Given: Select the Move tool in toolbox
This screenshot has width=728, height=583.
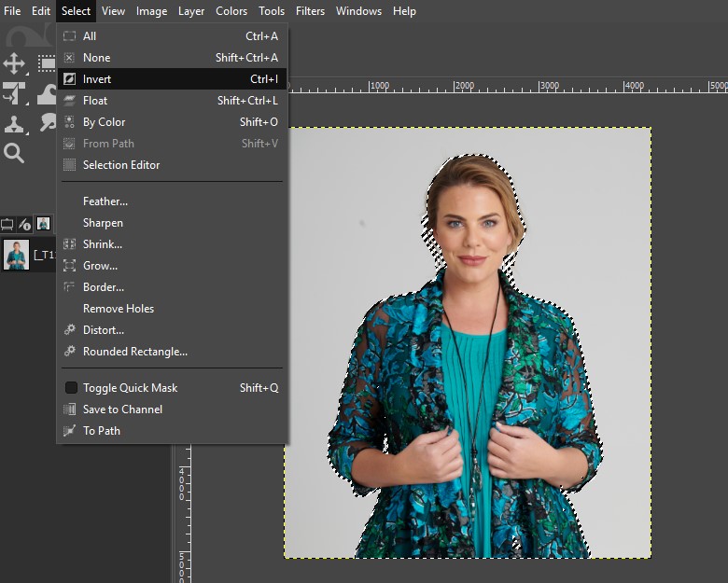Looking at the screenshot, I should click(14, 63).
